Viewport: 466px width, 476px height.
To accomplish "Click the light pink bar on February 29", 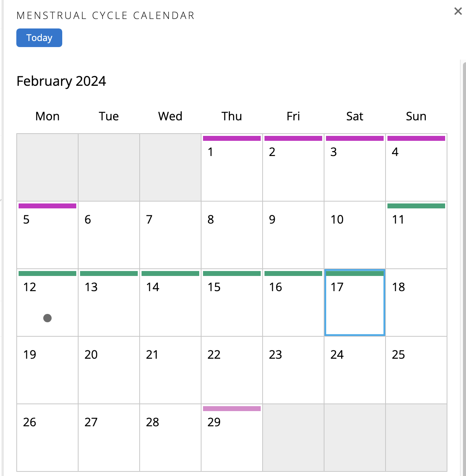I will [x=232, y=408].
